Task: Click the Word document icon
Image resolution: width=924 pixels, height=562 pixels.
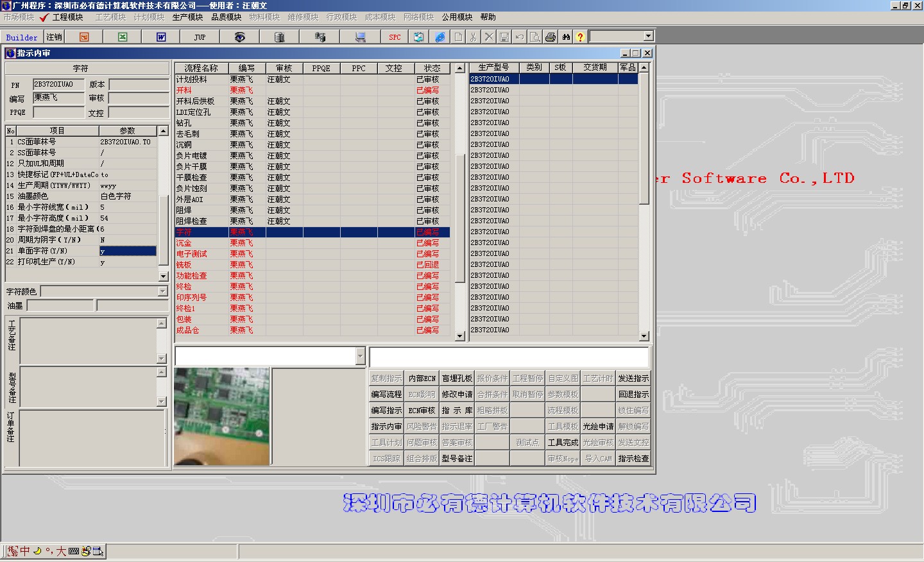Action: tap(161, 37)
